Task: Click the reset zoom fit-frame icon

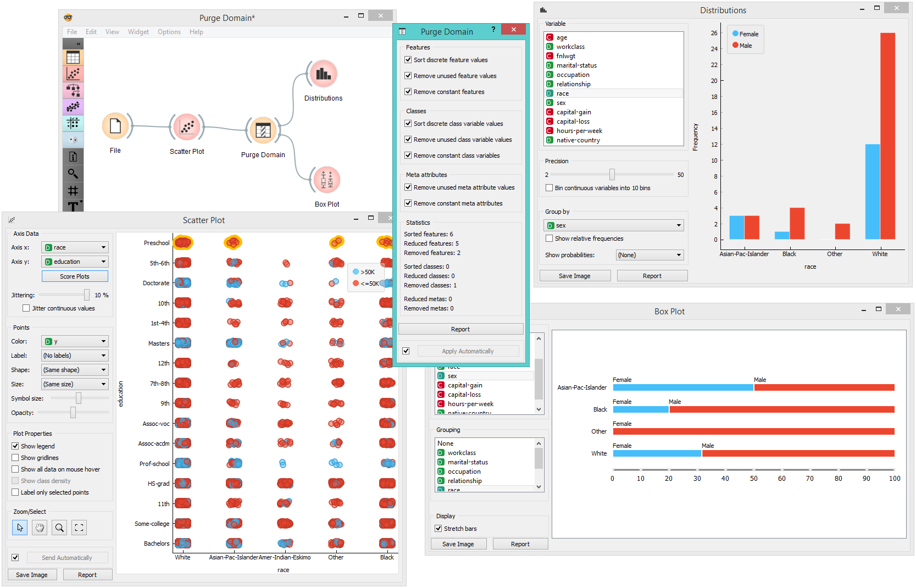Action: coord(79,528)
